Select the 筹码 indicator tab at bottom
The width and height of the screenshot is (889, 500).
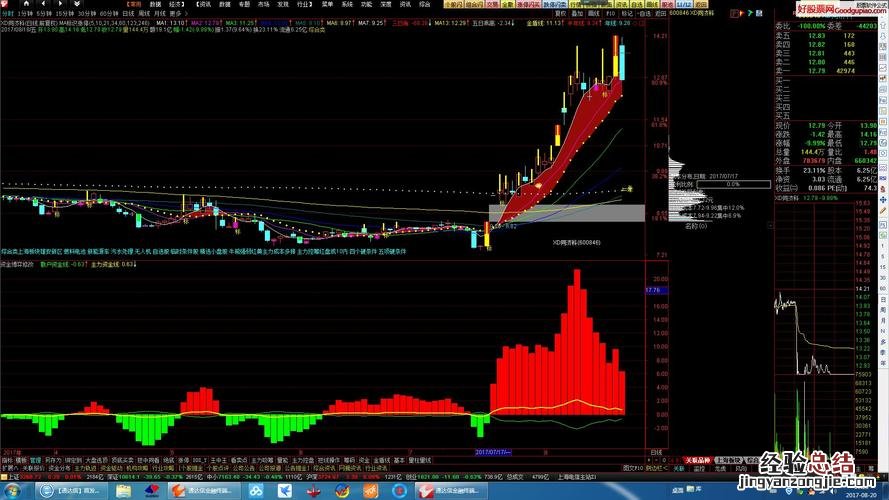pyautogui.click(x=346, y=460)
